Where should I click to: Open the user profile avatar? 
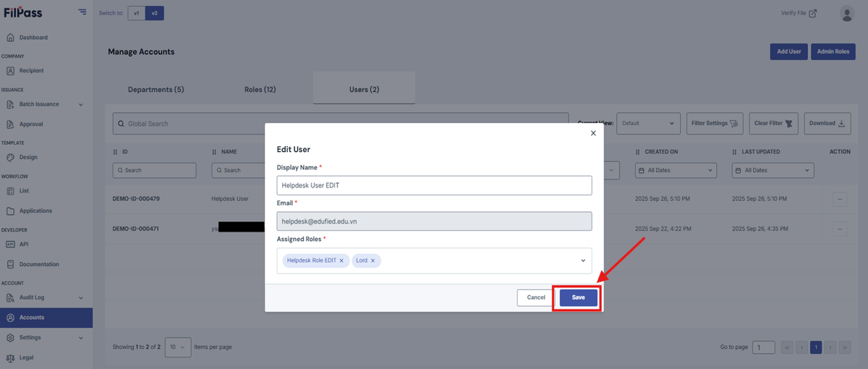[x=846, y=13]
